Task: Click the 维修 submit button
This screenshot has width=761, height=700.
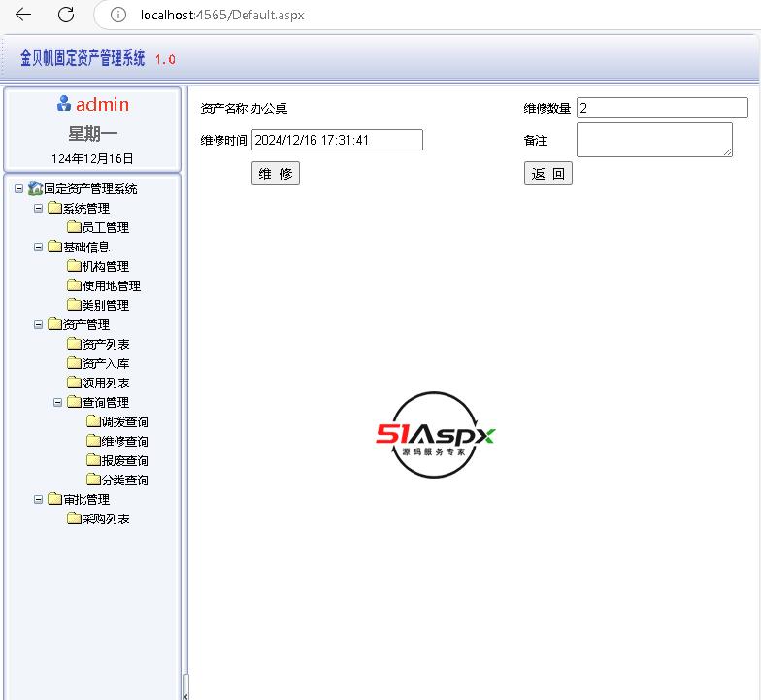Action: tap(276, 173)
